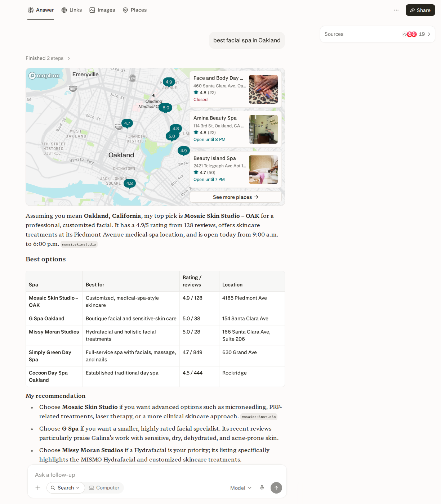Expand the Sources panel with 19 sources
Screen dimensions: 441x504
coord(378,34)
